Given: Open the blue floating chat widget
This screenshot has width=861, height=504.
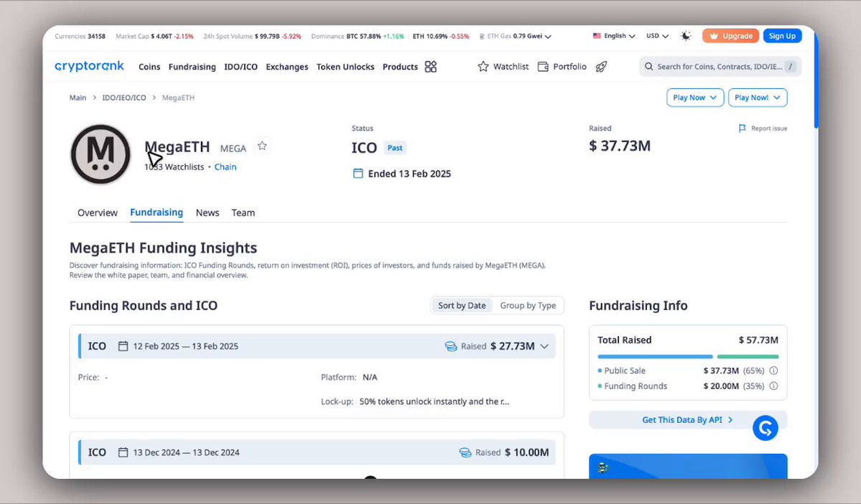Looking at the screenshot, I should click(x=765, y=428).
